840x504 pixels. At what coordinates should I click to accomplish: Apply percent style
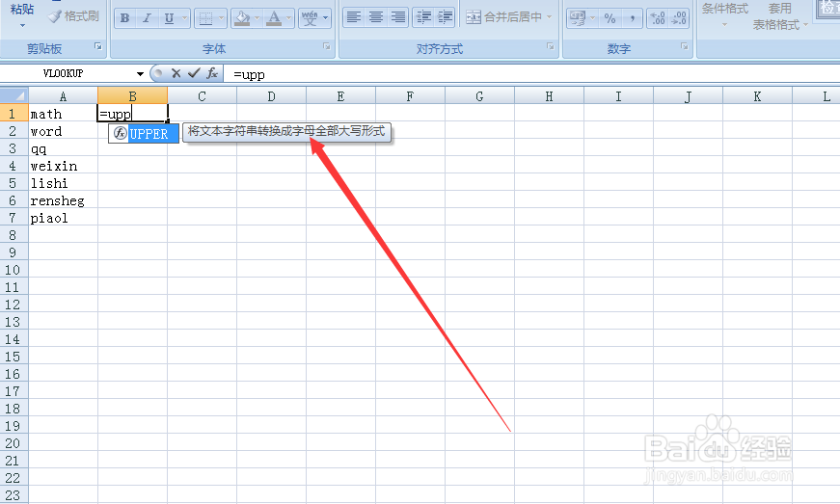point(610,18)
